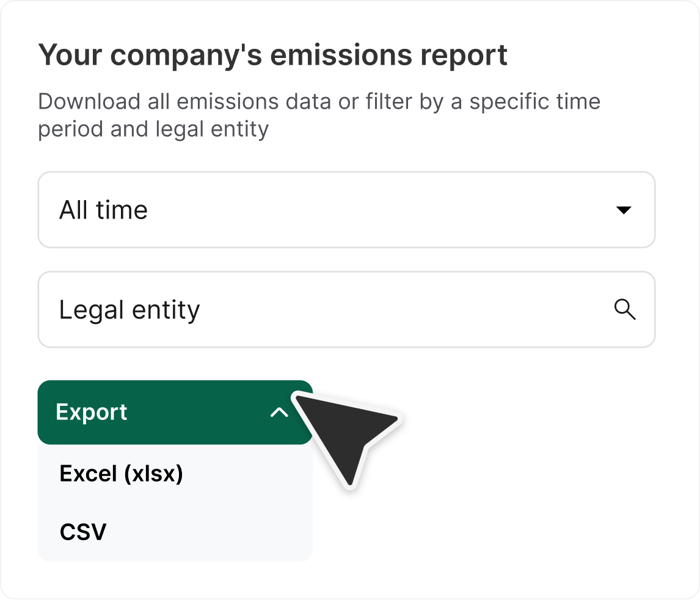Collapse the green Export button
This screenshot has width=700, height=600.
[x=175, y=412]
